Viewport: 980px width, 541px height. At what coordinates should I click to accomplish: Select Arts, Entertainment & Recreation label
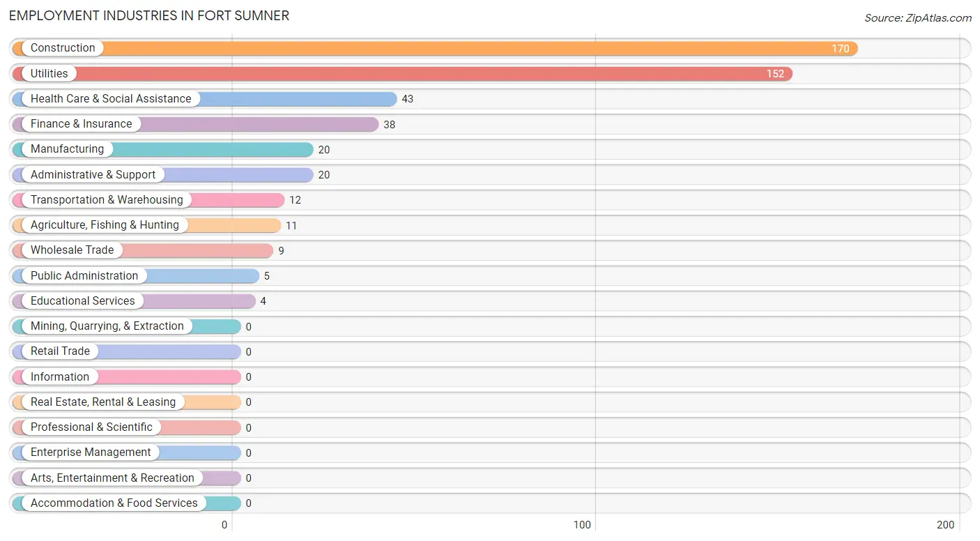[x=112, y=478]
